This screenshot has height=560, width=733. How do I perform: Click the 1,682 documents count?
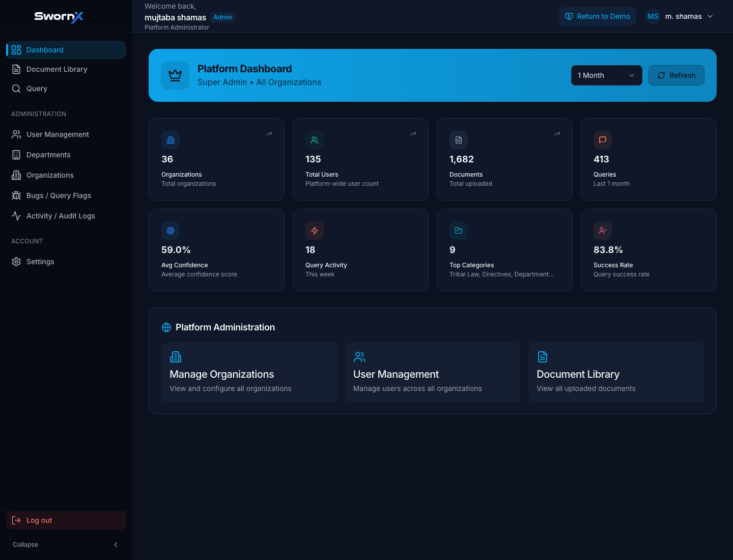(462, 159)
